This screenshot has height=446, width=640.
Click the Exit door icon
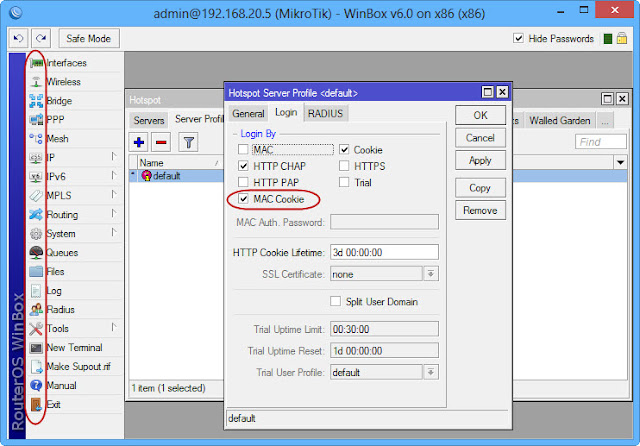[36, 404]
